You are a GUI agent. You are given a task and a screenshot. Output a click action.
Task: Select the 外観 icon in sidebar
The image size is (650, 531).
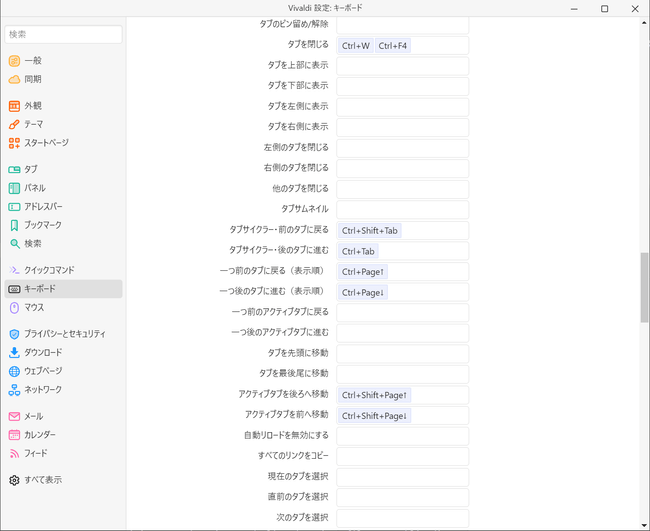[x=14, y=106]
